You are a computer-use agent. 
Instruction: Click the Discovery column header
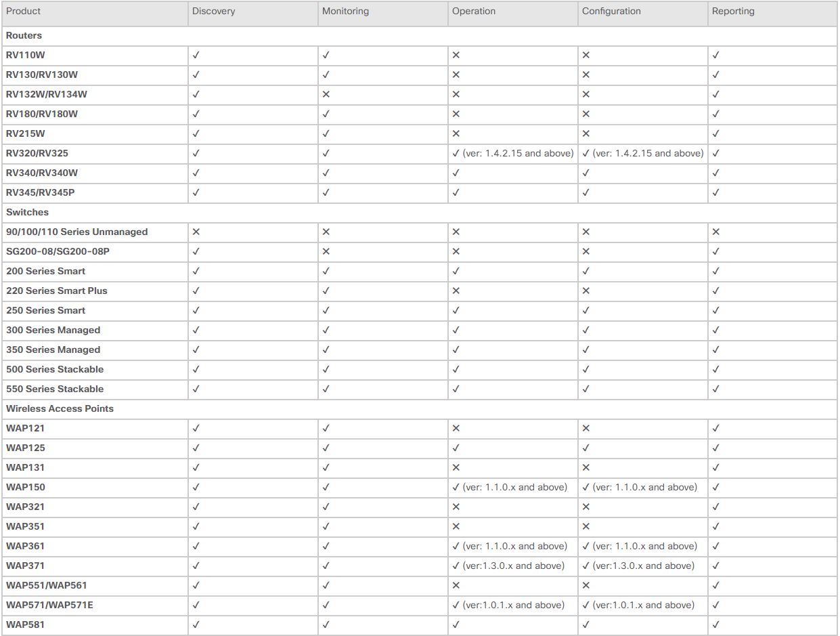(x=214, y=12)
